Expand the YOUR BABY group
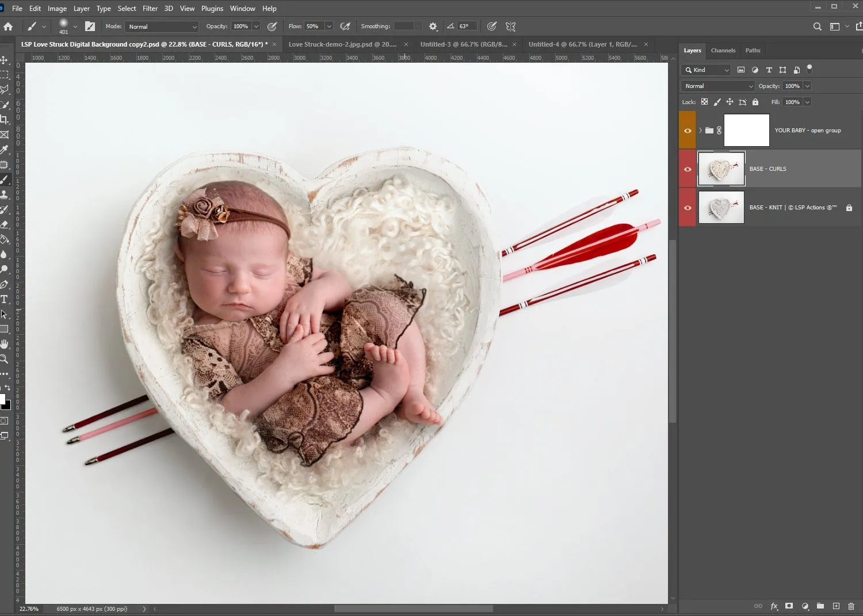 pyautogui.click(x=700, y=131)
